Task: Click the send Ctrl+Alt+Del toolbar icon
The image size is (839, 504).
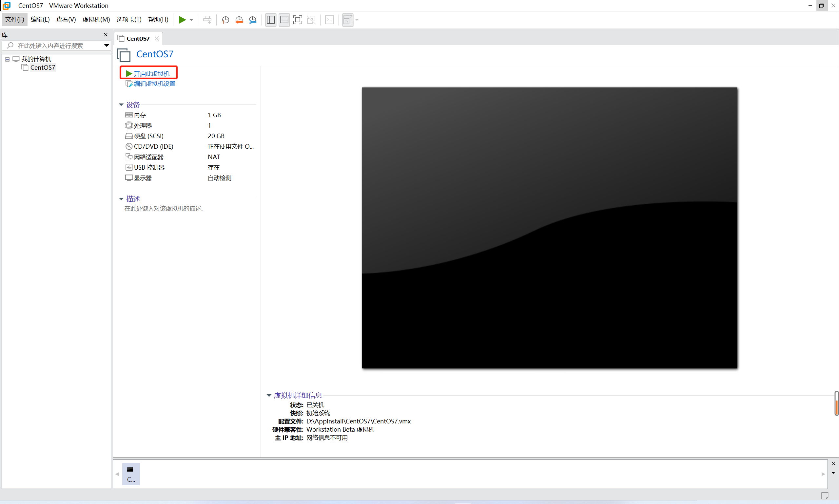Action: point(207,20)
